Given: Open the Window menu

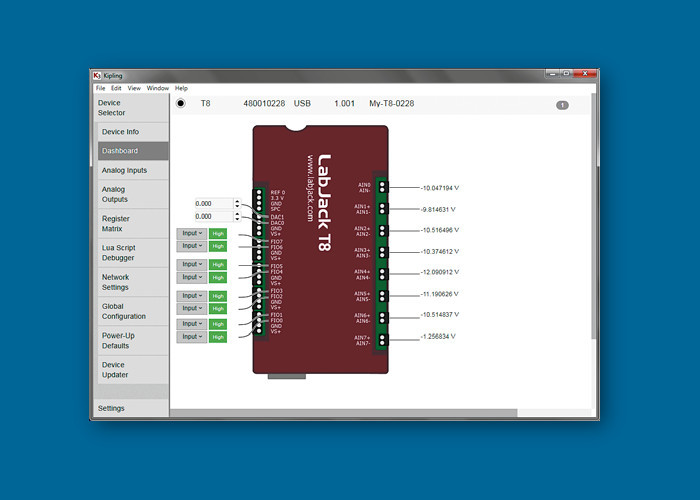Looking at the screenshot, I should point(158,88).
